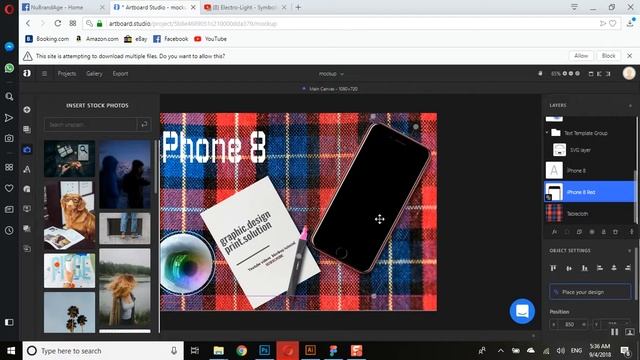Collapse the Text Template Group layer
This screenshot has height=360, width=640.
pos(547,133)
